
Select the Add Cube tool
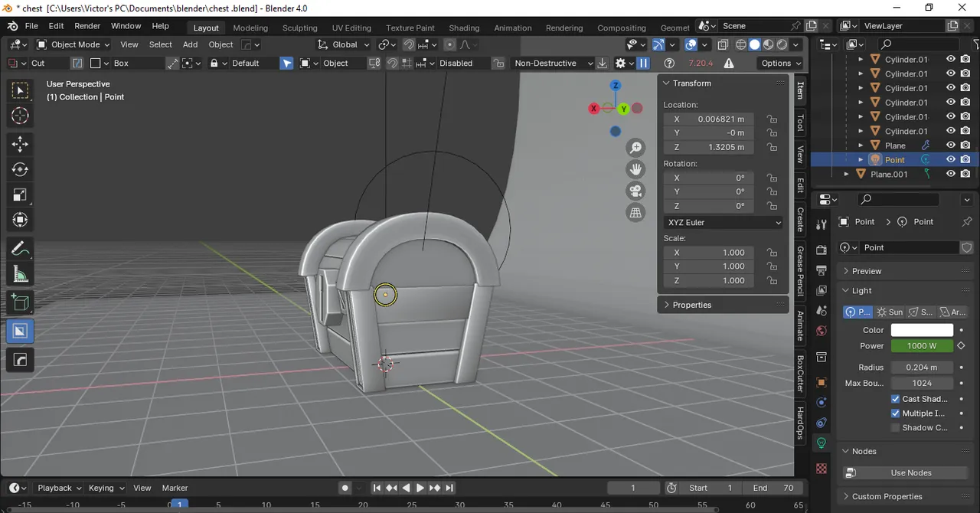point(20,302)
